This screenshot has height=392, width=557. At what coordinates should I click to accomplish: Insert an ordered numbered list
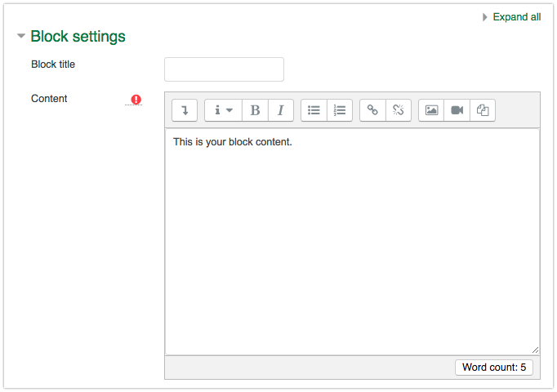coord(340,110)
